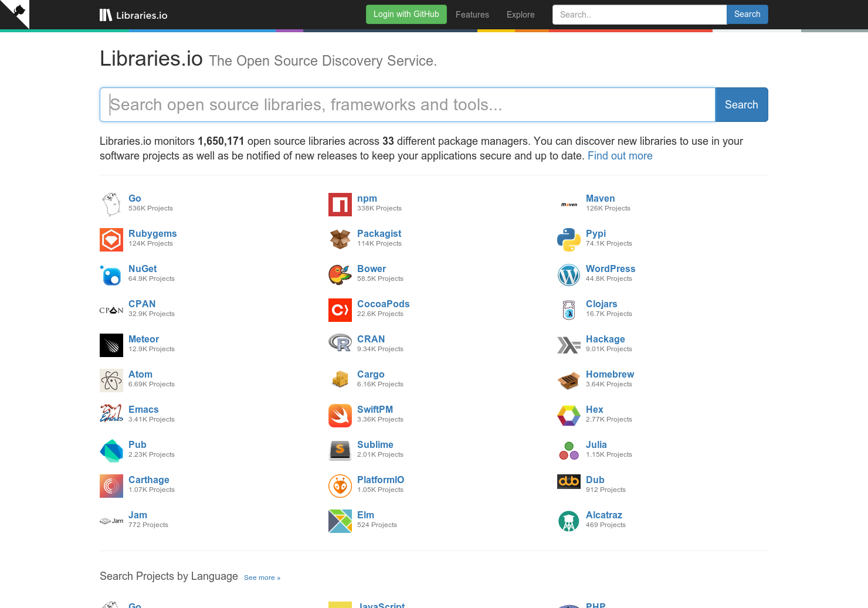868x608 pixels.
Task: Open SwiftPM via the Swift bird icon
Action: pyautogui.click(x=340, y=415)
